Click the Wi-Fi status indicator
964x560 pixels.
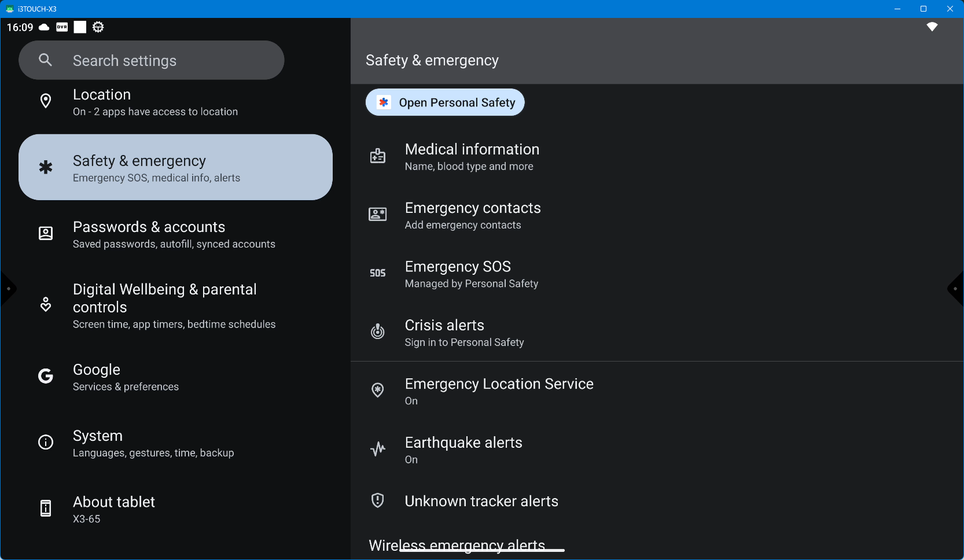click(x=932, y=27)
